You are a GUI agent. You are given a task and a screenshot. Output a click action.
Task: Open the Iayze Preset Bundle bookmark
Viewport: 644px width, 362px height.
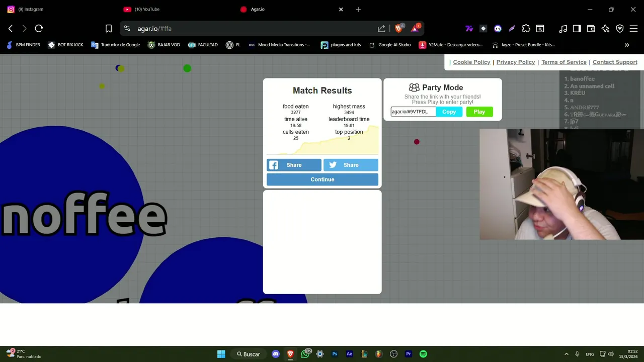pyautogui.click(x=523, y=45)
